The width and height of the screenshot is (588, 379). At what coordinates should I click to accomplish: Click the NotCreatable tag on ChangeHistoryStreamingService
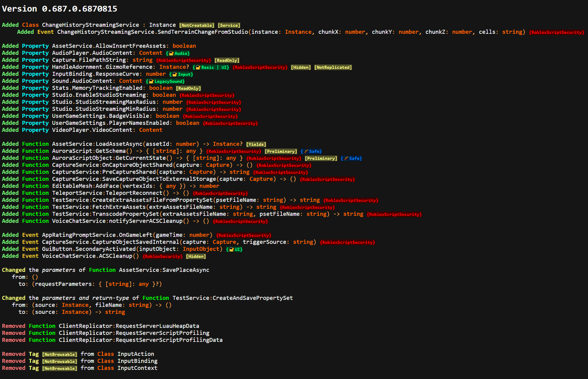[x=196, y=25]
